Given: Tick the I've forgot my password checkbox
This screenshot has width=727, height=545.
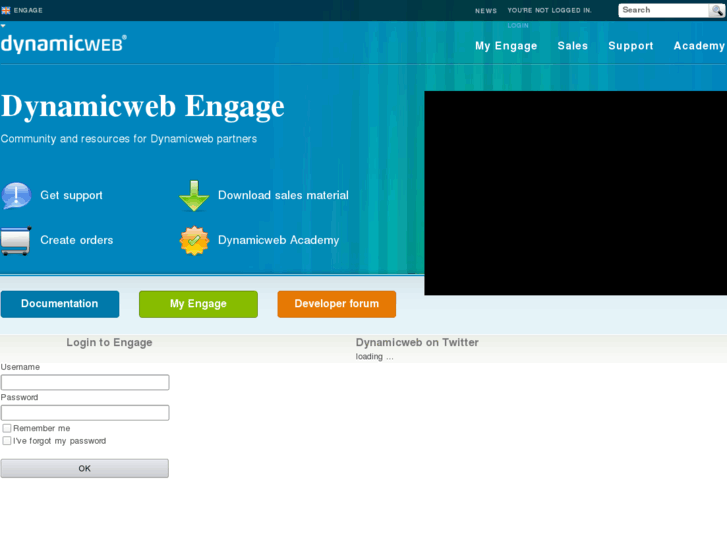Looking at the screenshot, I should tap(7, 441).
